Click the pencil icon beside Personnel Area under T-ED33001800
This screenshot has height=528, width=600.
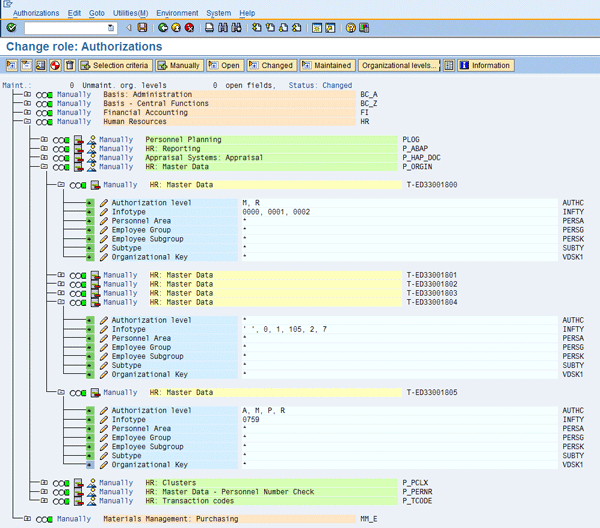click(104, 221)
